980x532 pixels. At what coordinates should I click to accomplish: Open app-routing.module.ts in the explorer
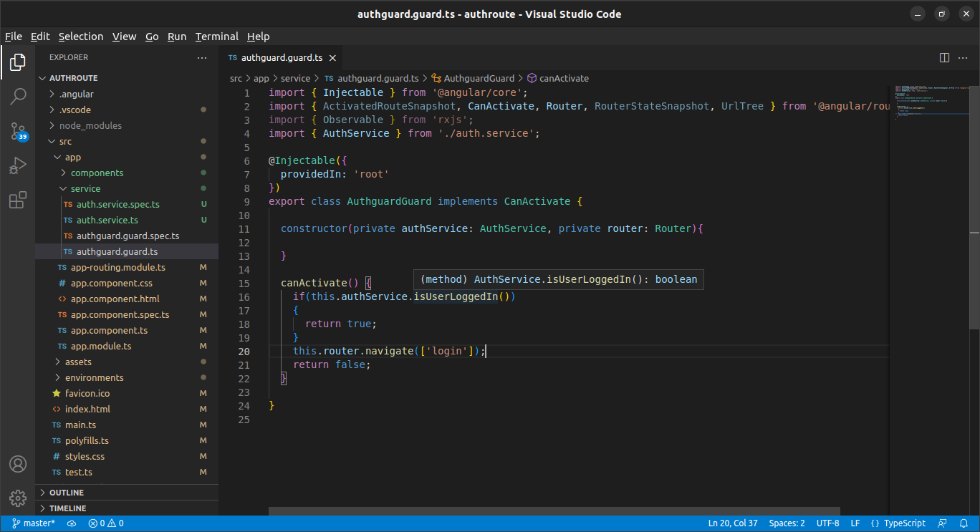[x=127, y=267]
